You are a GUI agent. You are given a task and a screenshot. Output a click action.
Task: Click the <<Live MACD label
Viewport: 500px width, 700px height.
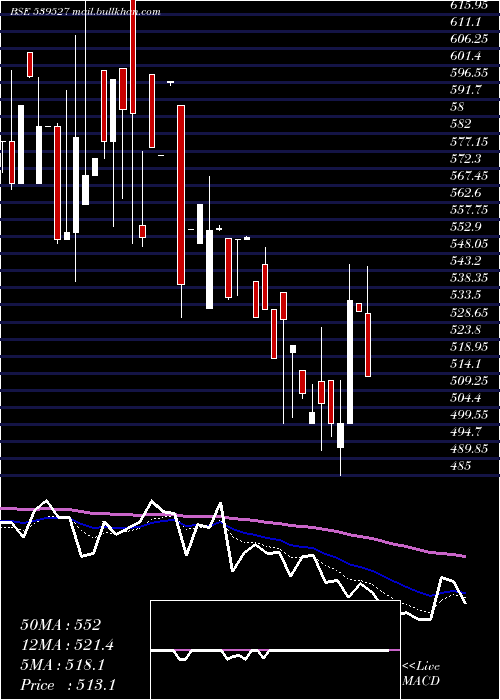(x=421, y=674)
